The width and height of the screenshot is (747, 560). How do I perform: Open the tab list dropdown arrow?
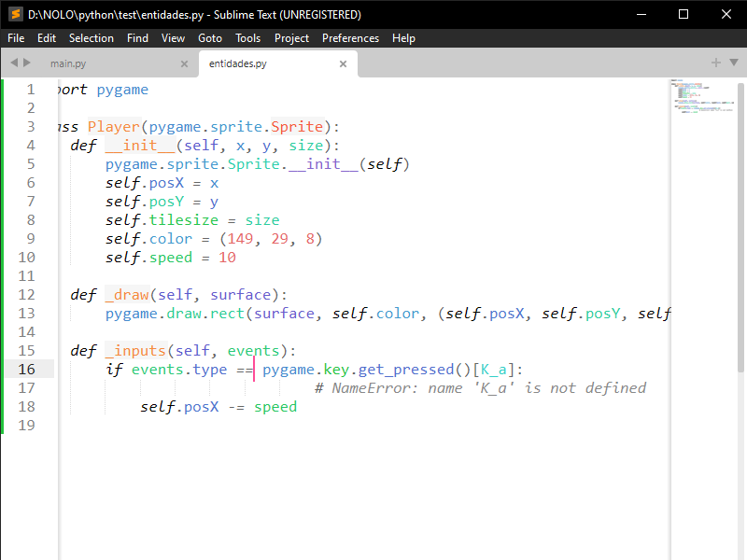pyautogui.click(x=733, y=63)
